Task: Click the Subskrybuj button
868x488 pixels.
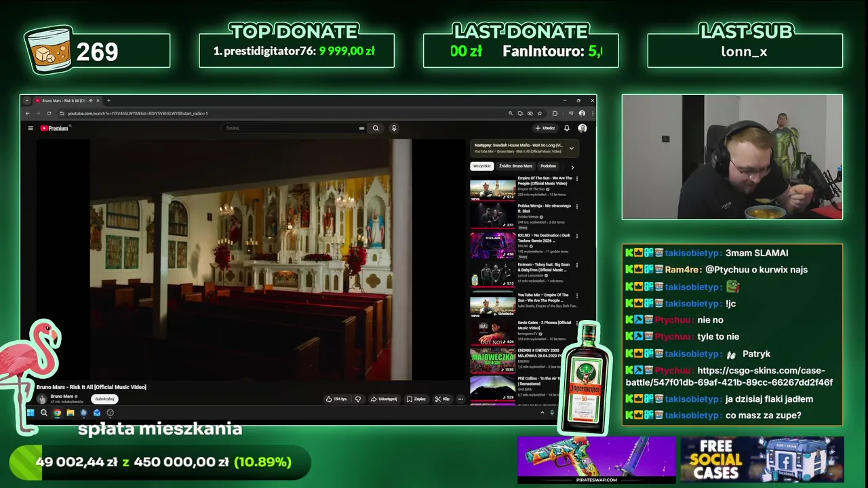Action: coord(104,399)
